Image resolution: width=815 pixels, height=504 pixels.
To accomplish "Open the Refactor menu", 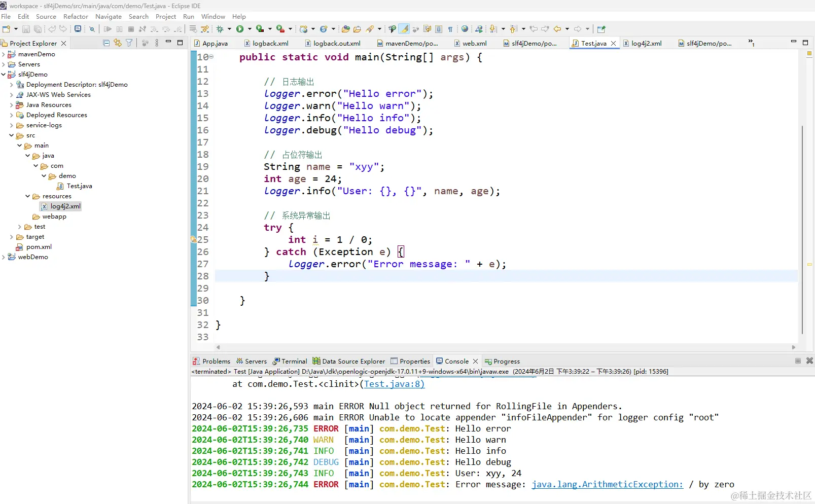I will [x=76, y=16].
